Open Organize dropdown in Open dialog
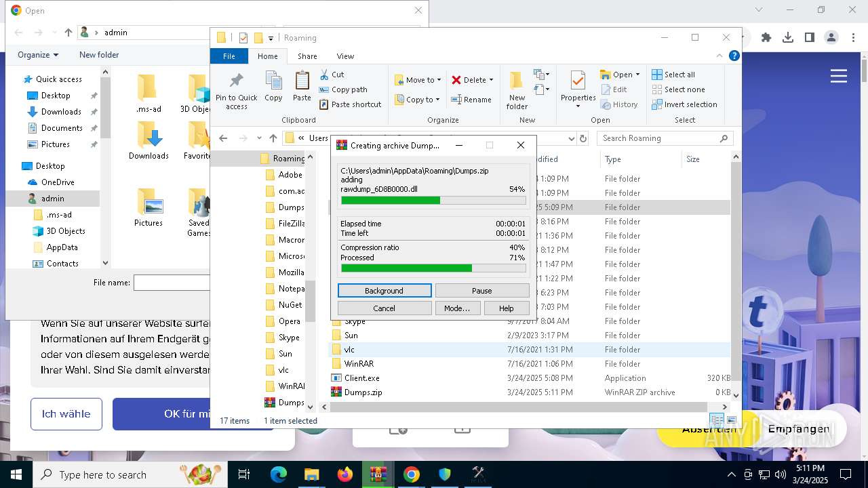The image size is (868, 488). tap(38, 55)
